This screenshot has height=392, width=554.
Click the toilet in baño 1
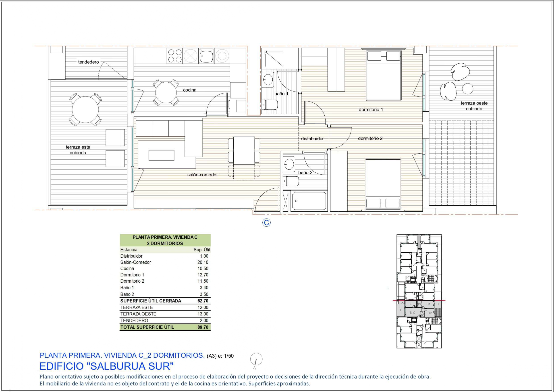(x=270, y=105)
